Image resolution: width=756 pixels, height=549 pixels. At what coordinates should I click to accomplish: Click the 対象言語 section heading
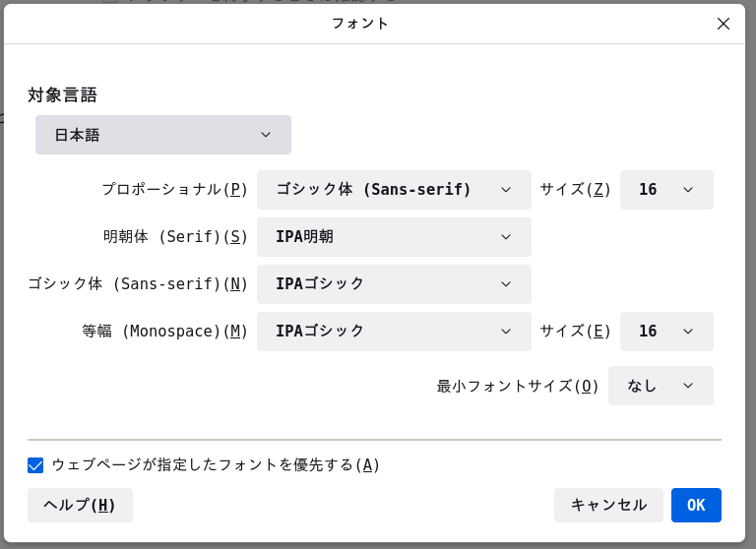[62, 95]
